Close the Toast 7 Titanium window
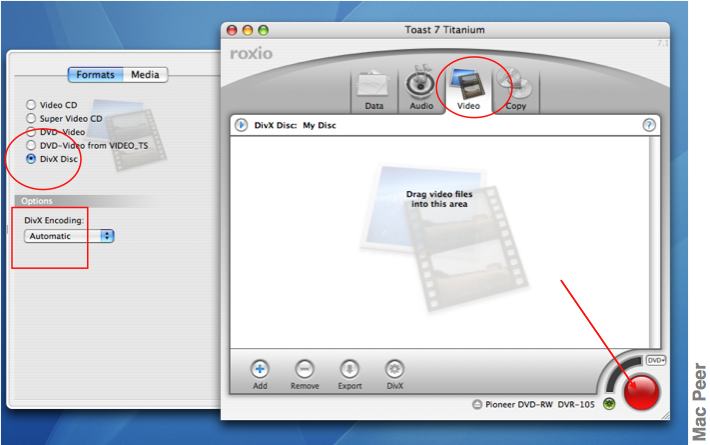The width and height of the screenshot is (710, 445). tap(232, 30)
